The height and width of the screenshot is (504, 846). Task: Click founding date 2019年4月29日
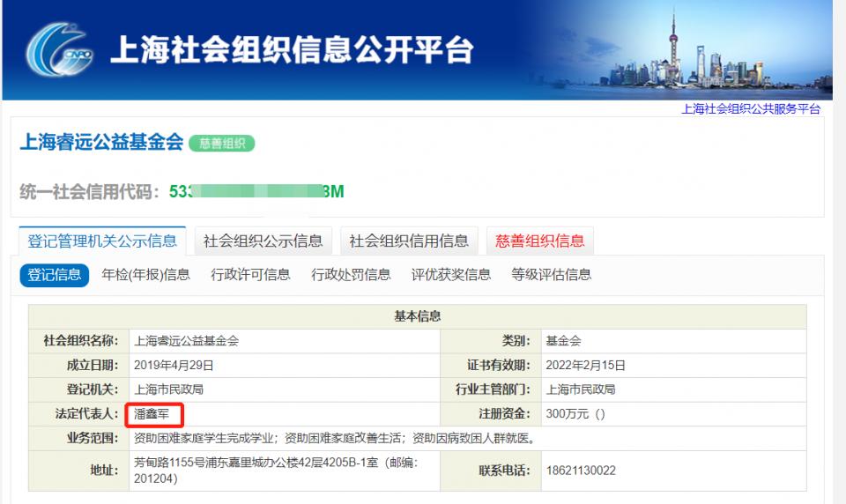174,366
